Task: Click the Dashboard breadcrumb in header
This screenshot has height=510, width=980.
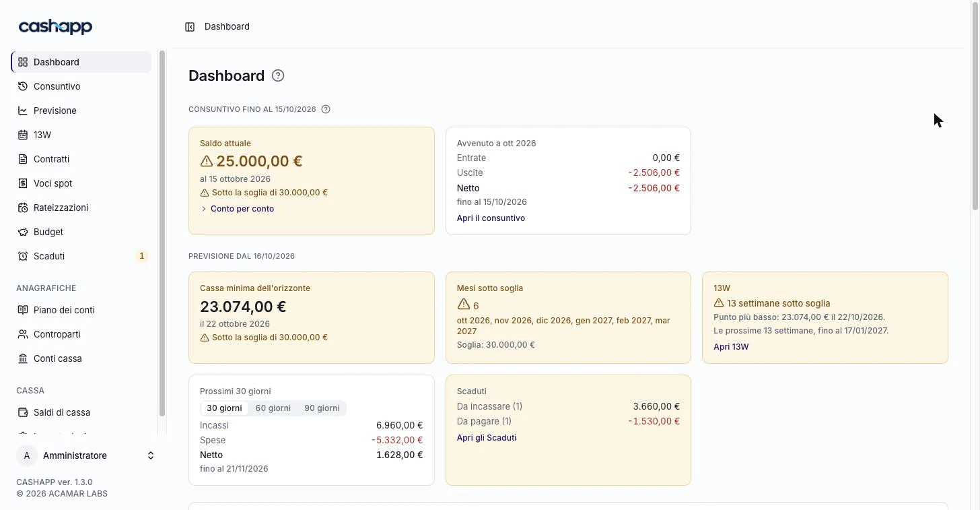Action: tap(227, 27)
